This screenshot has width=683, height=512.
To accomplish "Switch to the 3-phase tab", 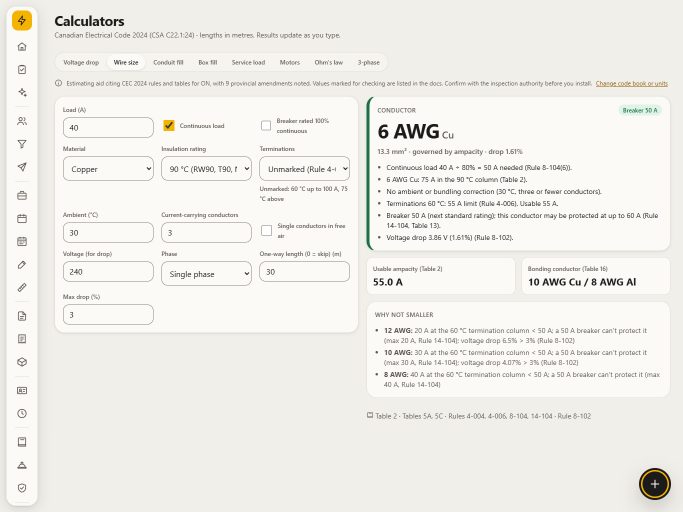I will pyautogui.click(x=369, y=62).
